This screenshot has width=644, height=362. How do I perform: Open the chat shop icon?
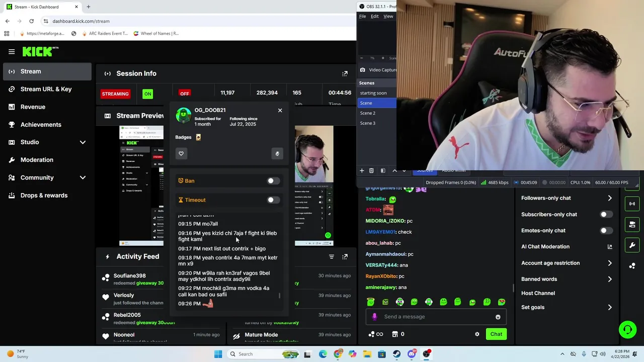(x=395, y=334)
